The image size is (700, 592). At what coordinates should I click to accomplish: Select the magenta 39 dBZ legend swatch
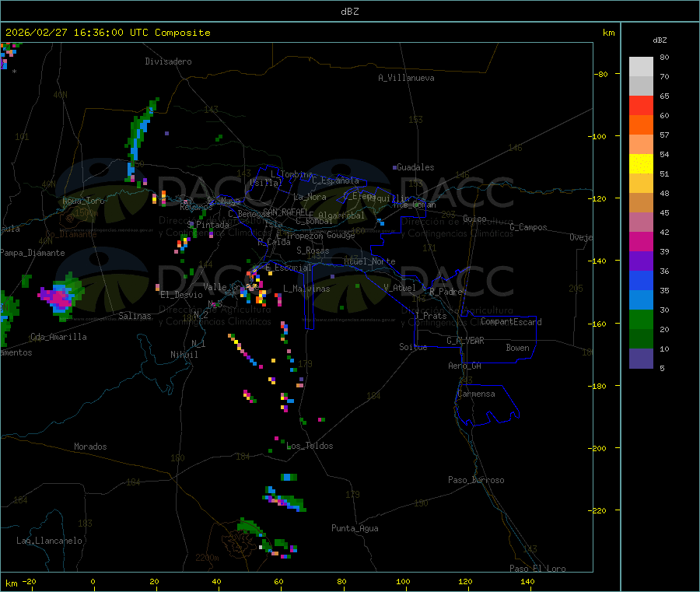[641, 241]
